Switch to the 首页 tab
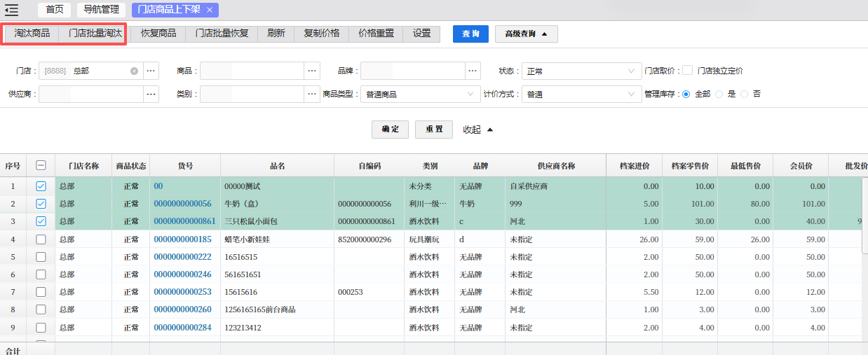 point(54,10)
